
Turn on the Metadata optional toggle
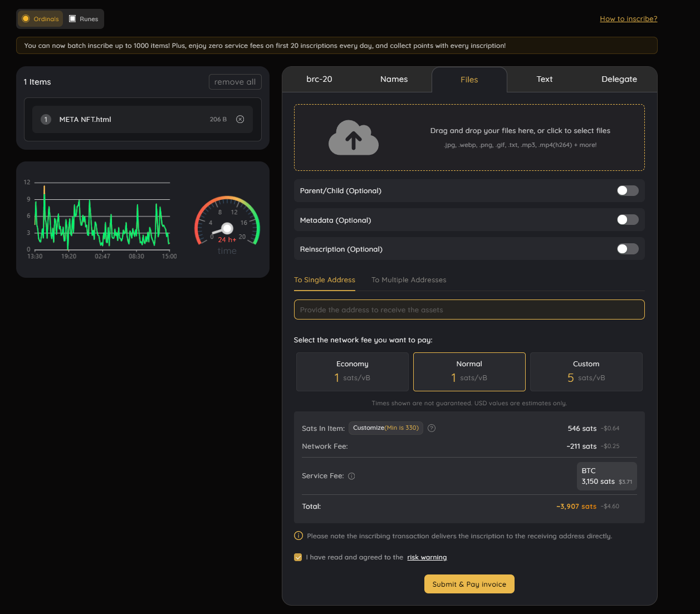(627, 220)
